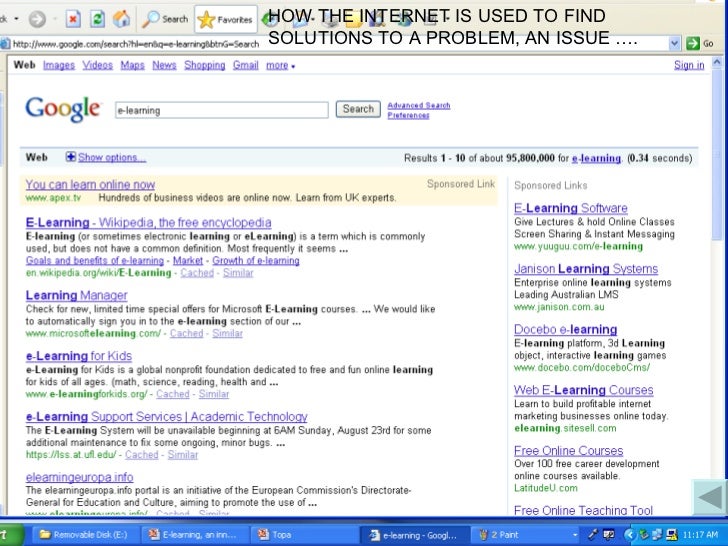Switch to Images in Google navigation
Screen dimensions: 728x546
click(59, 65)
